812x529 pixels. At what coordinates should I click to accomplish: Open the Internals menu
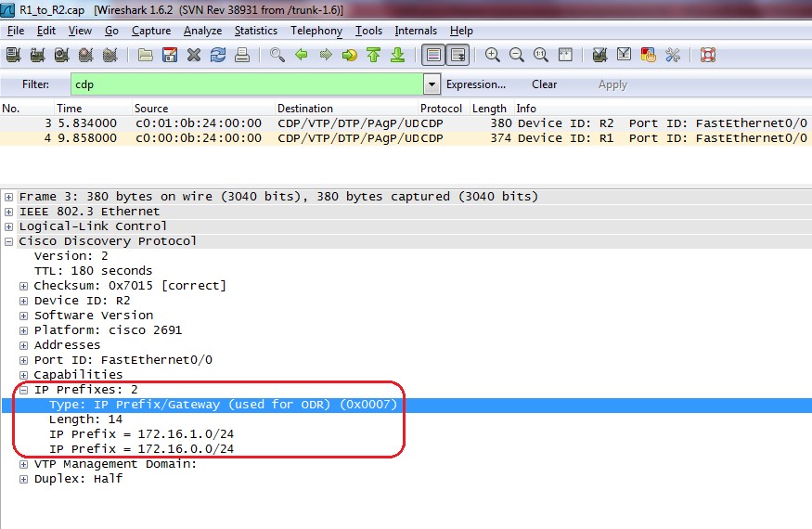[416, 31]
